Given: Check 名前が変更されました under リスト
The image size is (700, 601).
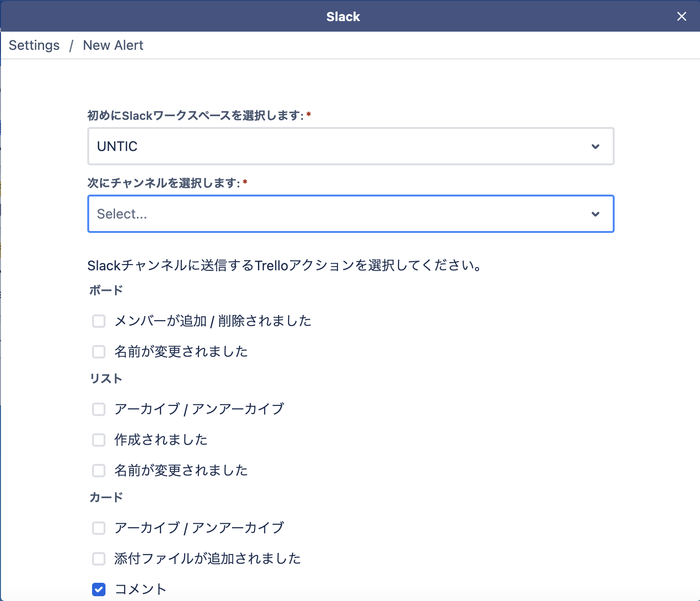Looking at the screenshot, I should tap(99, 471).
